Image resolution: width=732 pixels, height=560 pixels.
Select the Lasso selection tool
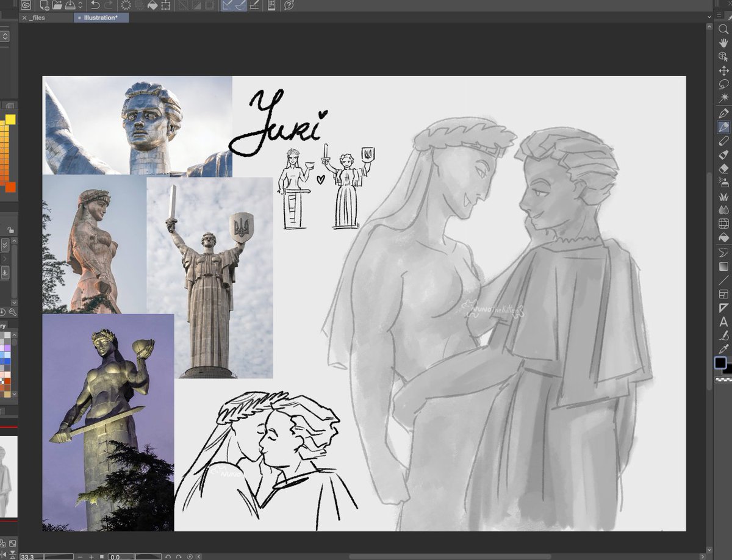(723, 84)
